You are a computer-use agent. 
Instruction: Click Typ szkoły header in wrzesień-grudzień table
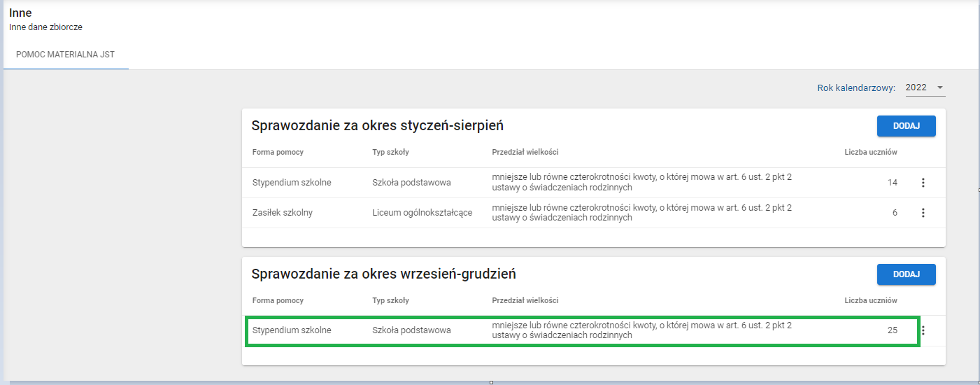coord(390,300)
